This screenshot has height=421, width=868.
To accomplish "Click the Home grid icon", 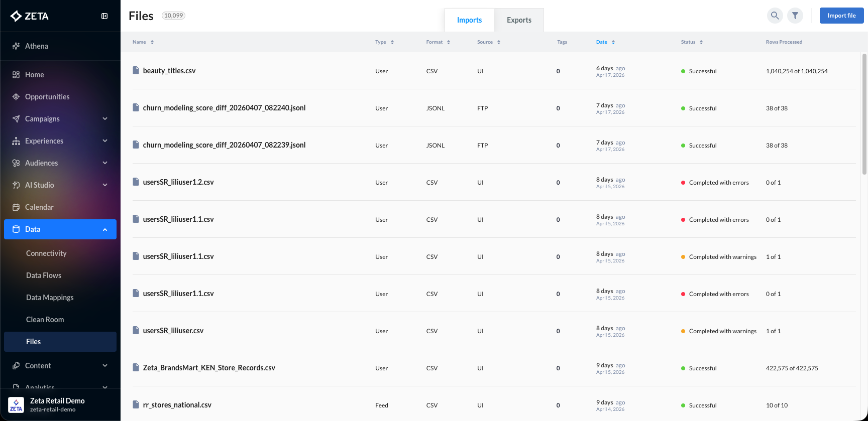I will (x=16, y=75).
